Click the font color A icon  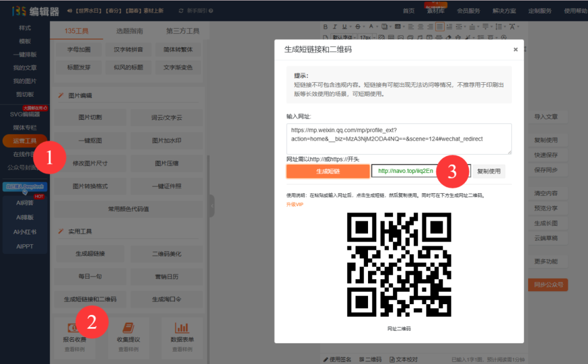[371, 26]
